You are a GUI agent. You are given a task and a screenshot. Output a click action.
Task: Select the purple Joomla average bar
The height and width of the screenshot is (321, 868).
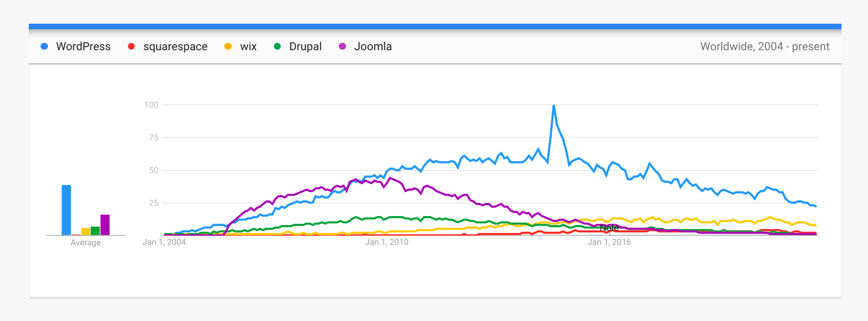click(x=105, y=225)
